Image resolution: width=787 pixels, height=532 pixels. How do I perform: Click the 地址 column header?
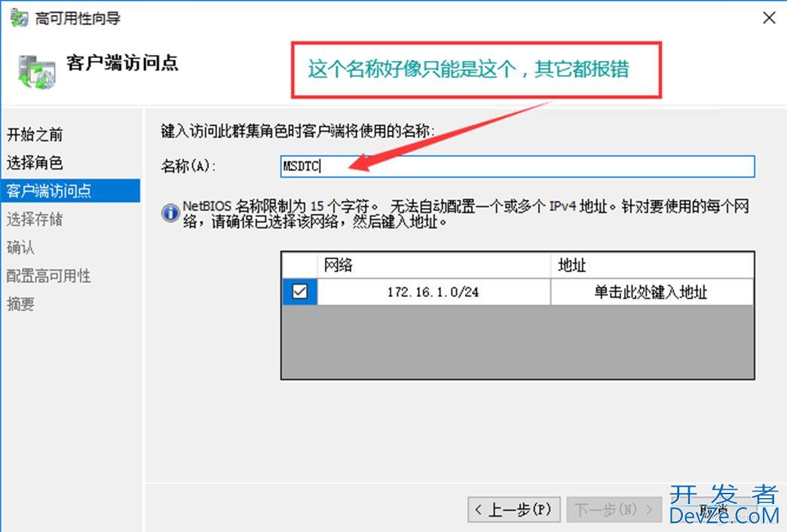pos(652,264)
